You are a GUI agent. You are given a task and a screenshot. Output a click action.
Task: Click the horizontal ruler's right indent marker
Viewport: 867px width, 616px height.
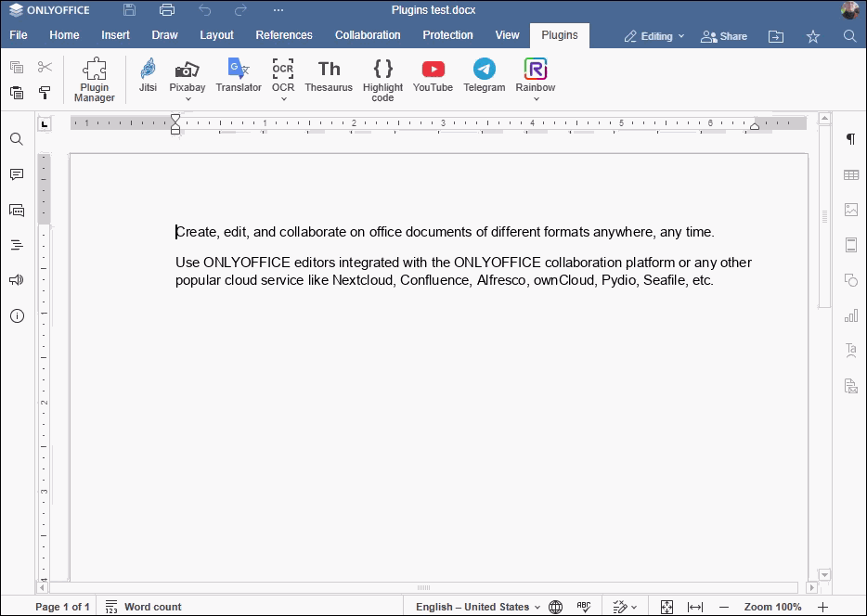point(755,126)
